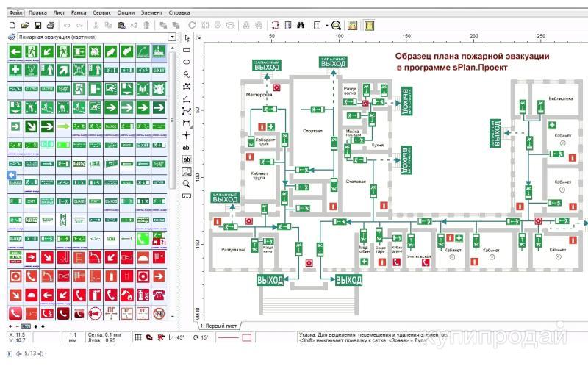Open the Файл menu

pyautogui.click(x=13, y=13)
